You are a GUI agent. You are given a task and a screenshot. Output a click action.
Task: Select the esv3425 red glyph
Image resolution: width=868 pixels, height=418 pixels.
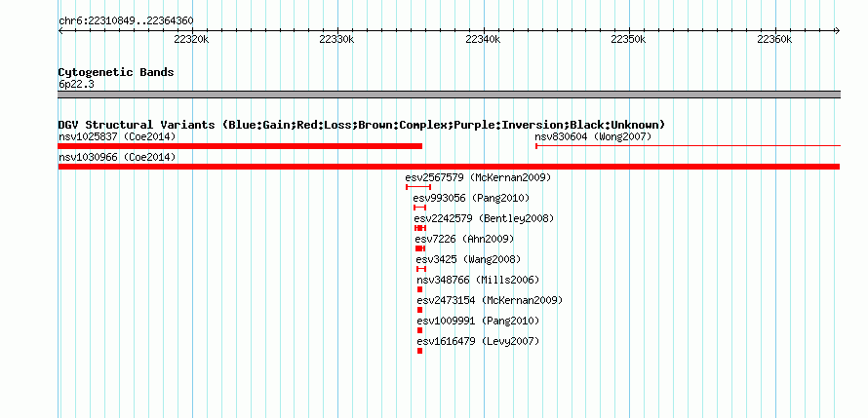(x=421, y=269)
